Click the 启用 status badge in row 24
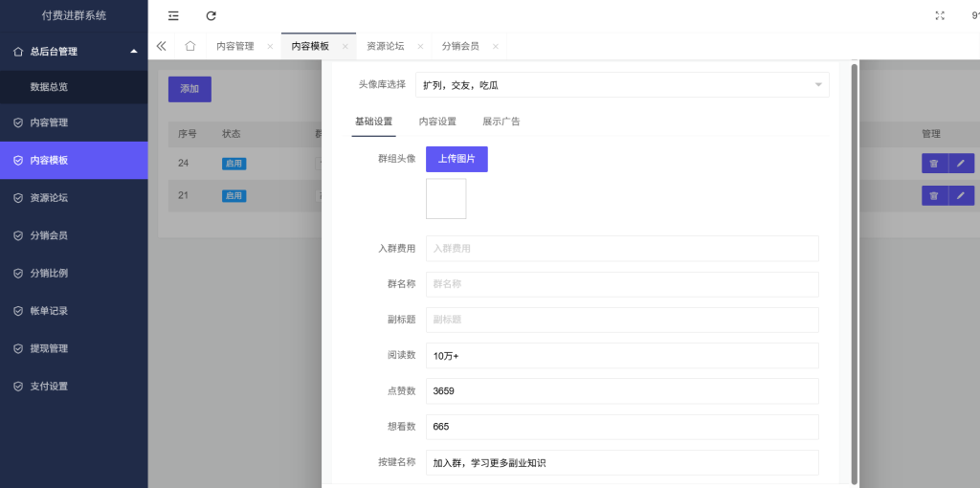The image size is (980, 488). [234, 164]
